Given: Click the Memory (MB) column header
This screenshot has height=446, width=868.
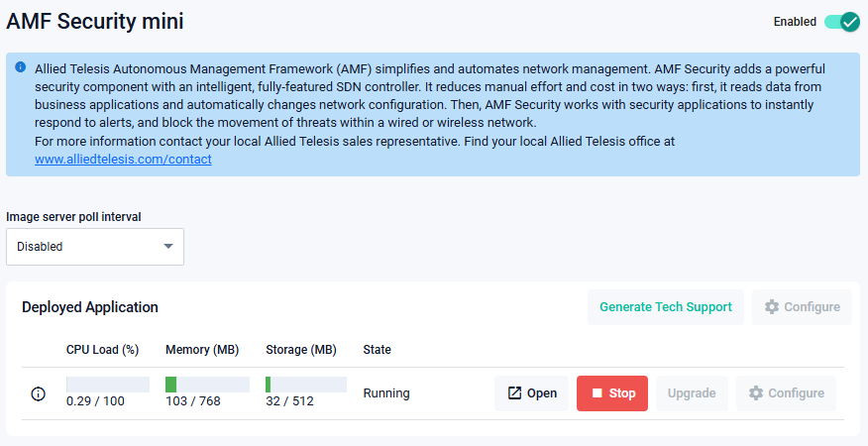Looking at the screenshot, I should tap(202, 350).
